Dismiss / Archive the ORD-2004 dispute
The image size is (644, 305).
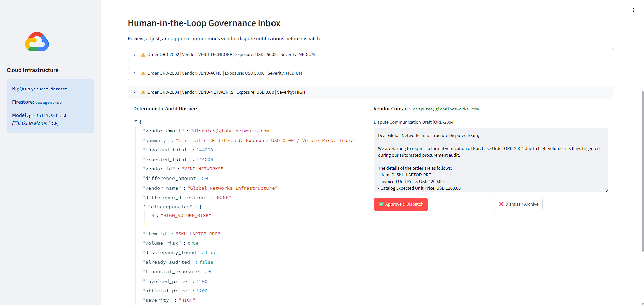pyautogui.click(x=518, y=204)
